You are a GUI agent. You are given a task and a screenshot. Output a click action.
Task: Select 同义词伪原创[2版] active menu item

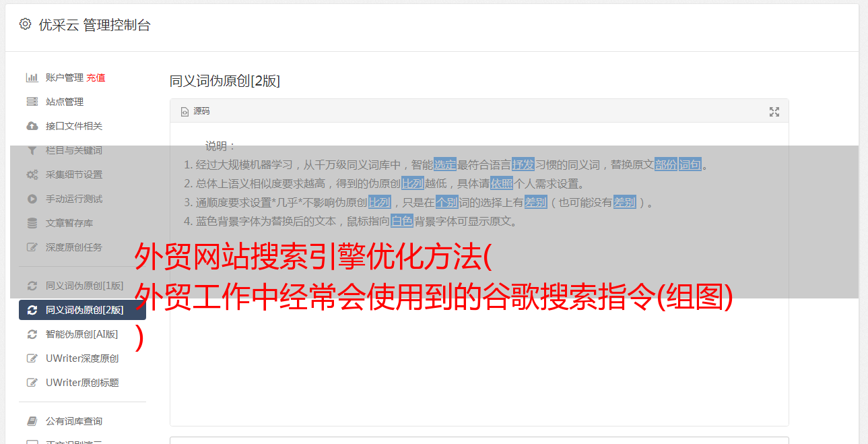tap(82, 310)
